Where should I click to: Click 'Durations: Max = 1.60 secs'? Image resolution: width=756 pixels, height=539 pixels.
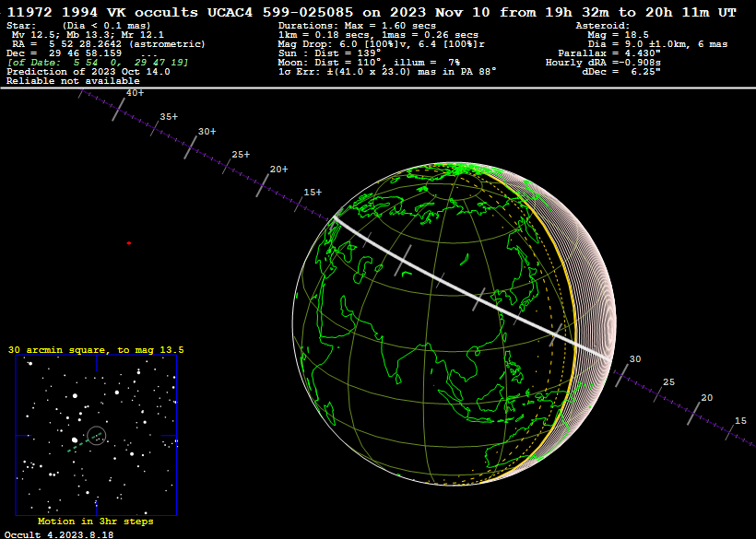(x=357, y=26)
